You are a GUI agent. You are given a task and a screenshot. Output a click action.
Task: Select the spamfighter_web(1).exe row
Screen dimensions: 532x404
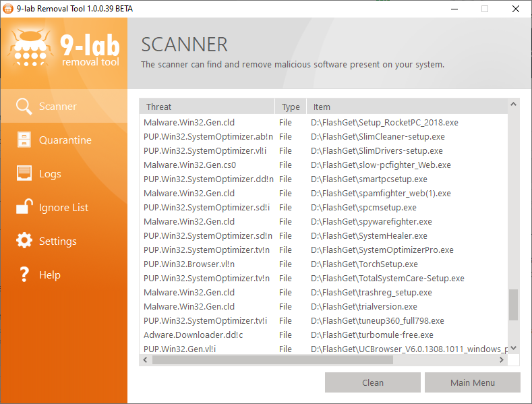click(x=324, y=193)
